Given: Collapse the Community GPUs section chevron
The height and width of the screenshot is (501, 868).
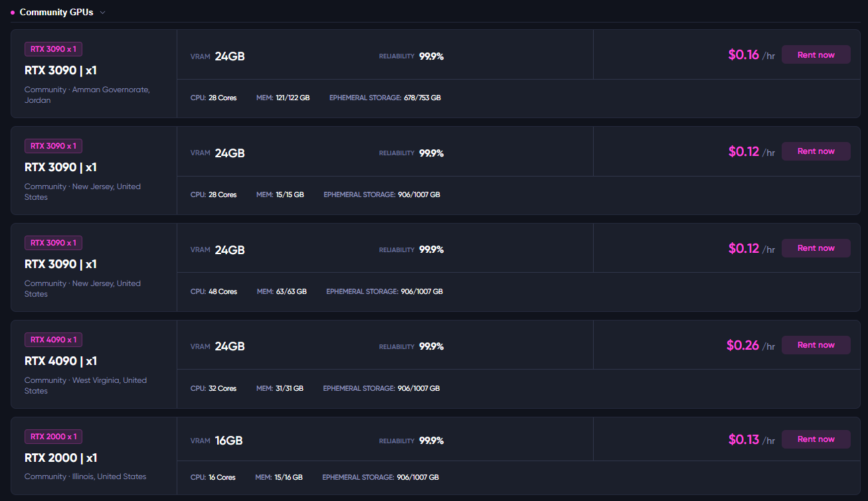Looking at the screenshot, I should [x=102, y=13].
